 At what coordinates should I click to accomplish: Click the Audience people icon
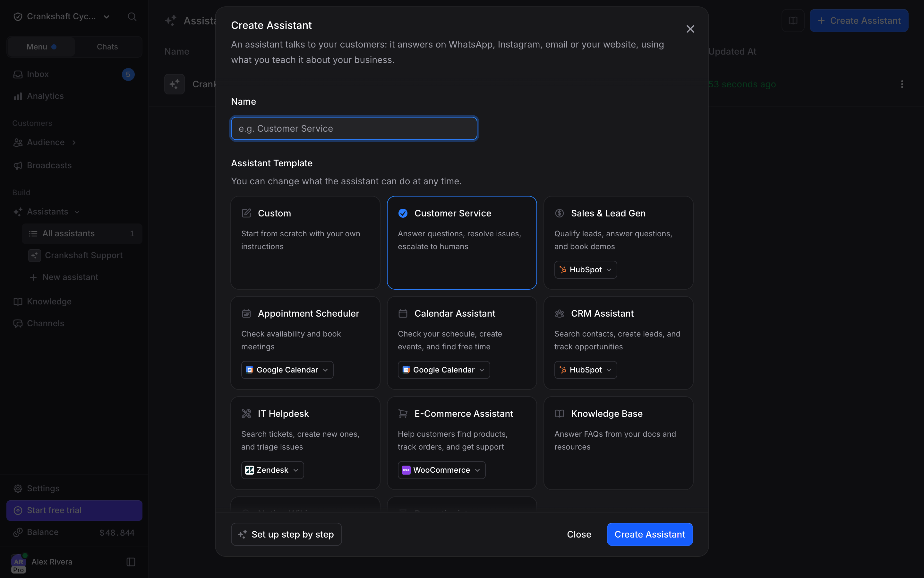pos(18,142)
